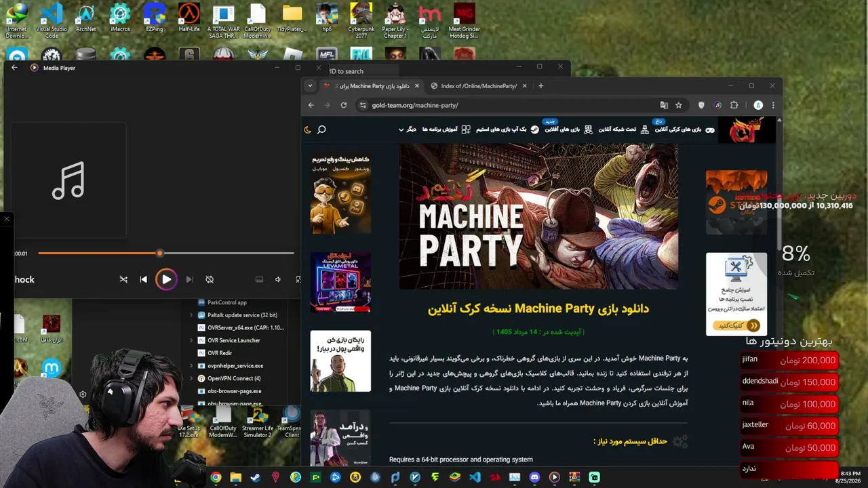Open the website search magnifier
The height and width of the screenshot is (488, 868).
321,129
